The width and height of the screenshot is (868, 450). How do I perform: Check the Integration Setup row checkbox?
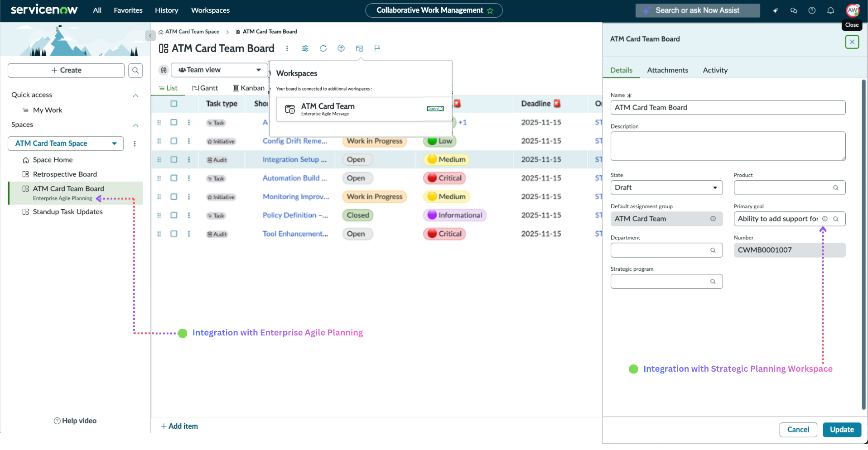coord(174,159)
